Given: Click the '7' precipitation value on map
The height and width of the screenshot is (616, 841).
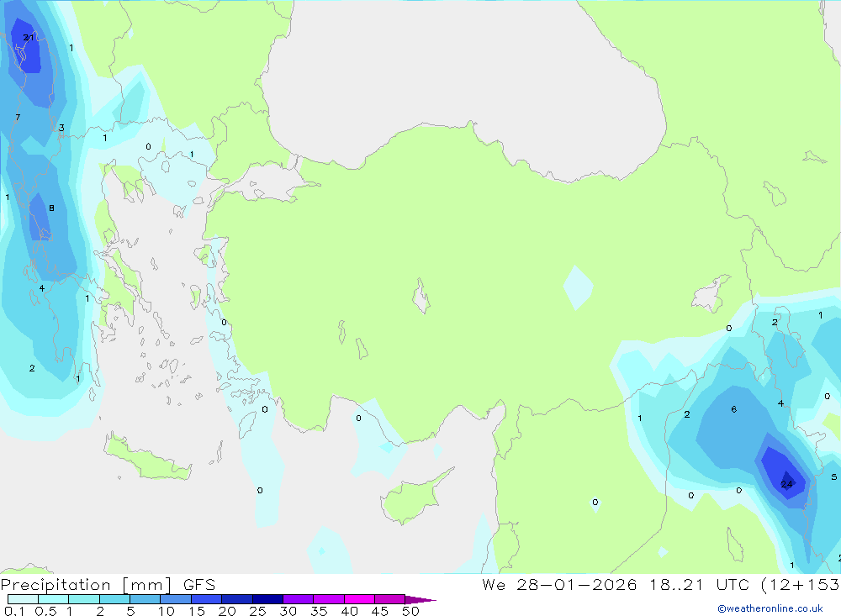Looking at the screenshot, I should coord(18,117).
